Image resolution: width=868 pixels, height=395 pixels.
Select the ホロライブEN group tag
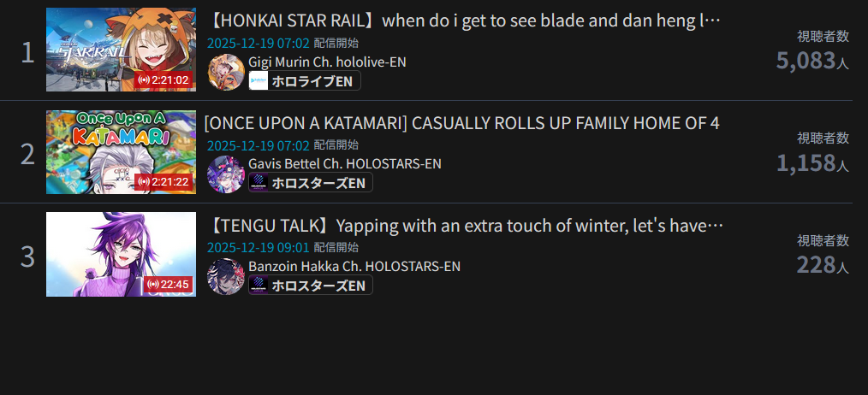point(305,80)
